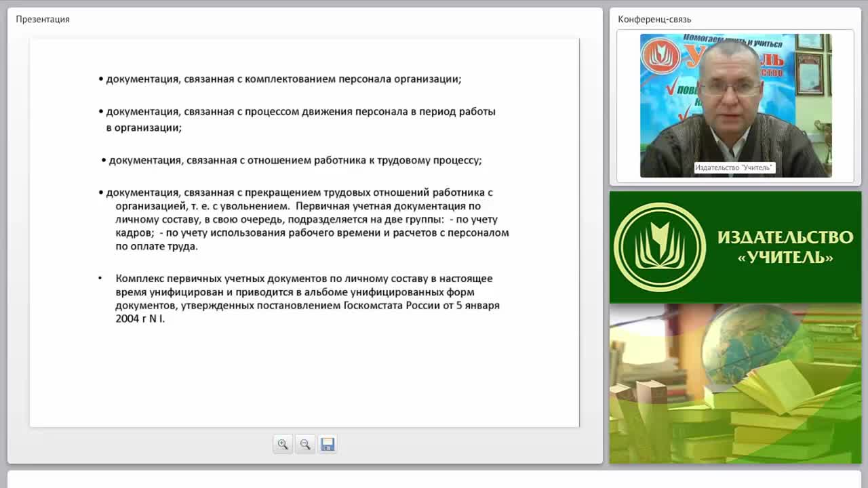Click the text по оплате труда
Viewport: 868px width, 488px height.
tap(157, 247)
